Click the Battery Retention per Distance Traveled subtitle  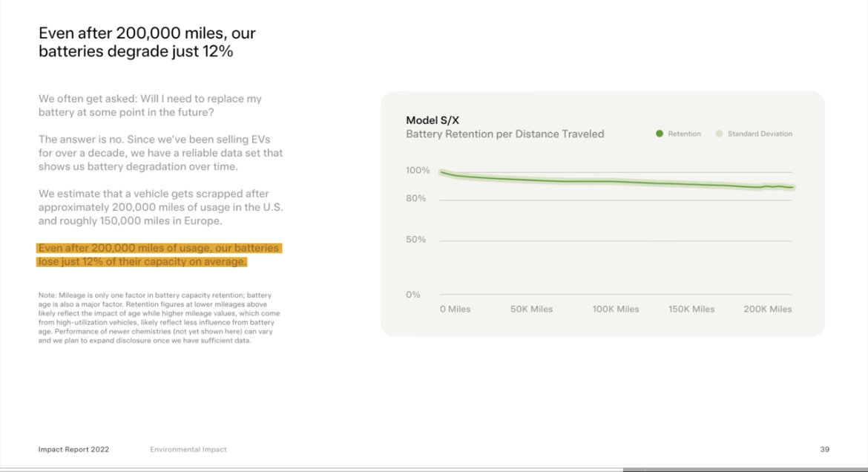[x=505, y=134]
